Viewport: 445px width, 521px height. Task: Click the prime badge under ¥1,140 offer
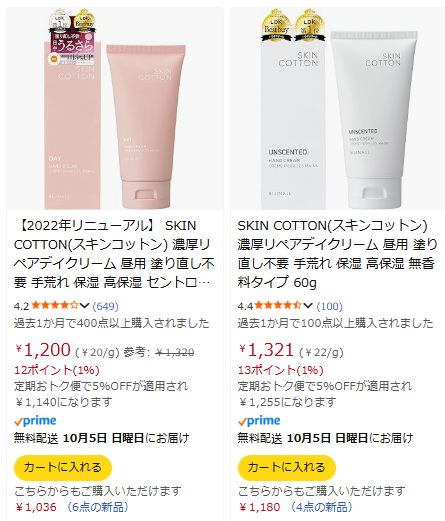pos(35,421)
